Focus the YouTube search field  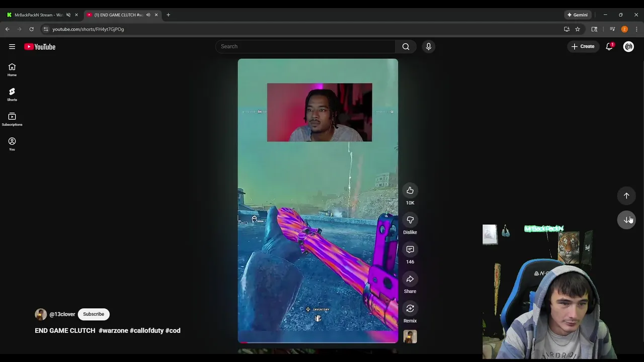[306, 47]
